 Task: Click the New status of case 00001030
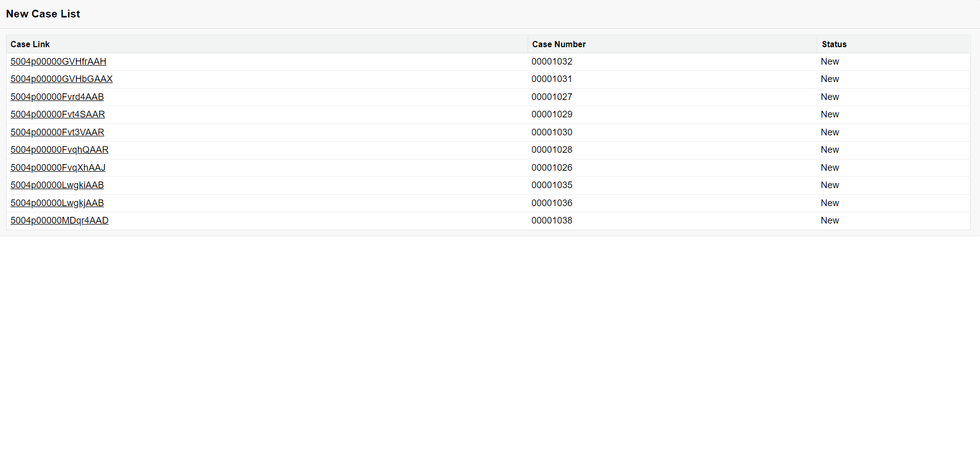tap(830, 132)
